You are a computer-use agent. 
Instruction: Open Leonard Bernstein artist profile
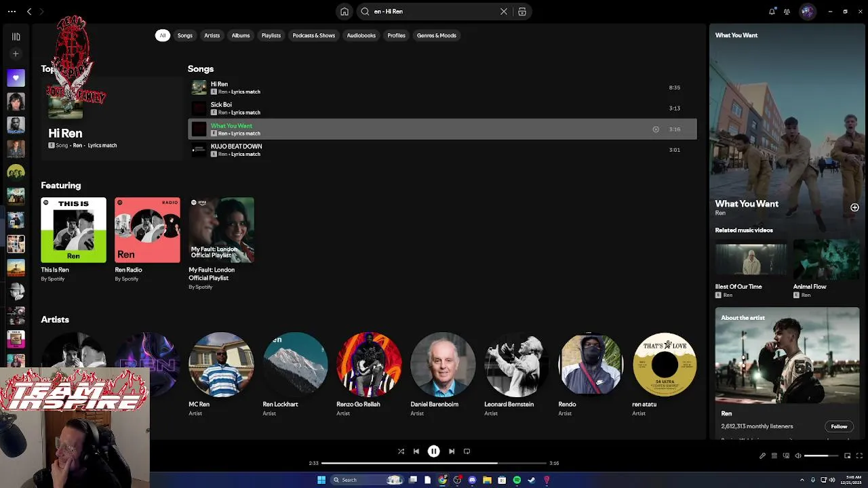(517, 364)
